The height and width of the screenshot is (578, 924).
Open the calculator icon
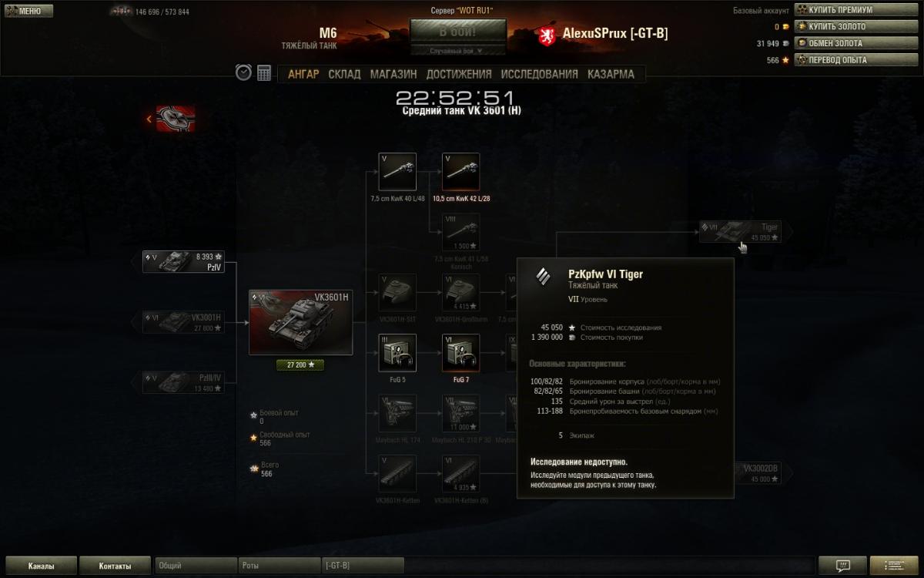point(264,73)
